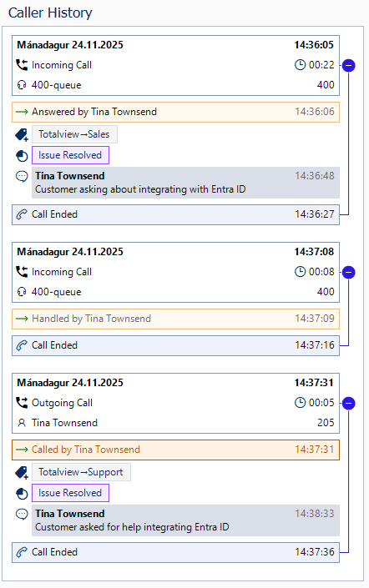Click the outgoing call phone icon

click(x=22, y=403)
